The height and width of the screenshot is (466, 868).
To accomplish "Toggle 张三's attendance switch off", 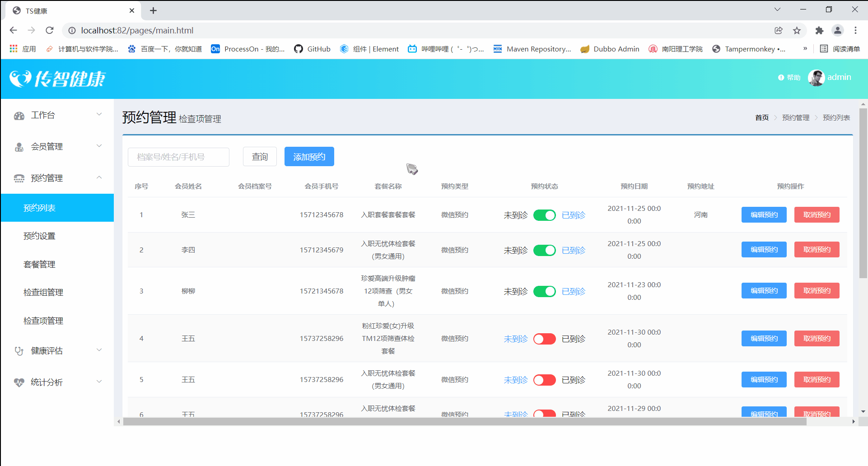I will [x=544, y=215].
